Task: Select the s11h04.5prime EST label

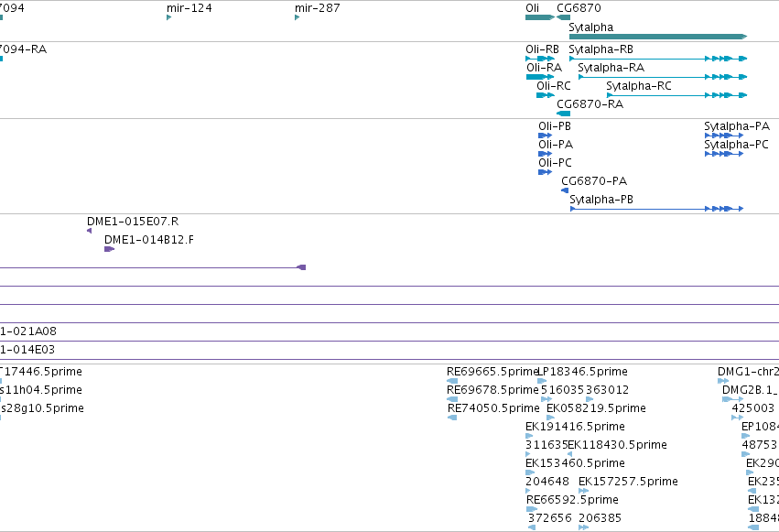Action: point(41,390)
